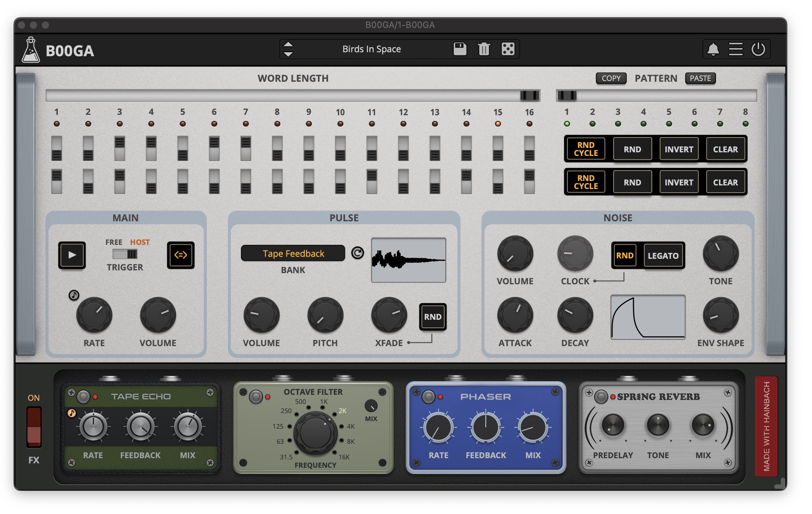Screen dimensions: 812x514
Task: Click the WORD LENGTH slider handle
Action: point(530,95)
